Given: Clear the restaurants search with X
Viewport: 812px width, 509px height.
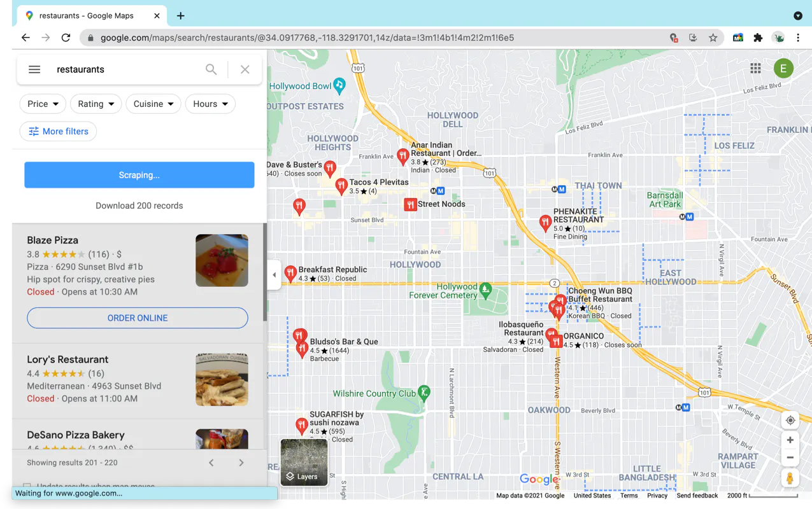Looking at the screenshot, I should pos(245,69).
